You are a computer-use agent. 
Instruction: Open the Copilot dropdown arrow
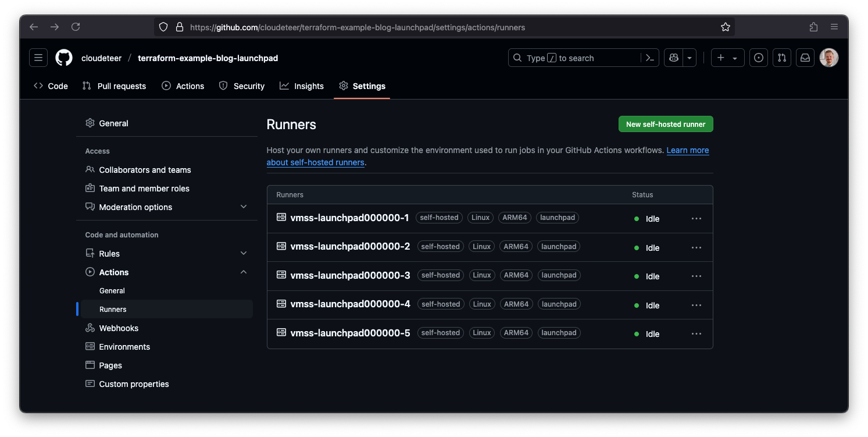coord(690,58)
